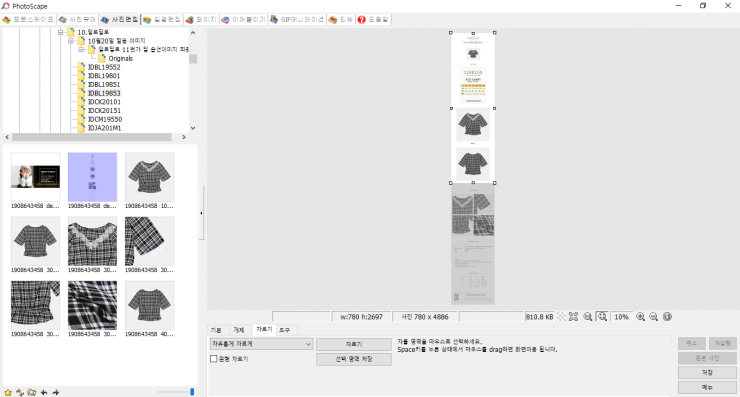
Task: Select the IDBL19851 folder
Action: tap(104, 84)
